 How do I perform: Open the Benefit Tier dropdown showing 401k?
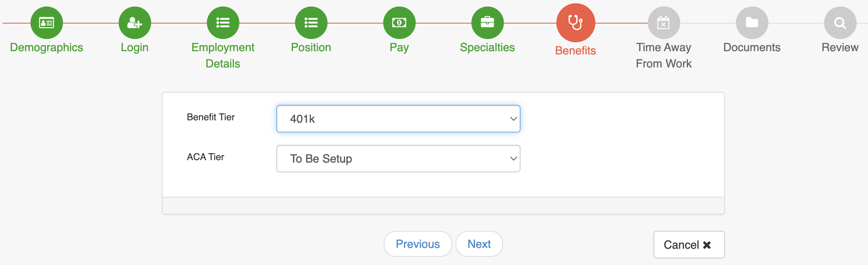398,119
